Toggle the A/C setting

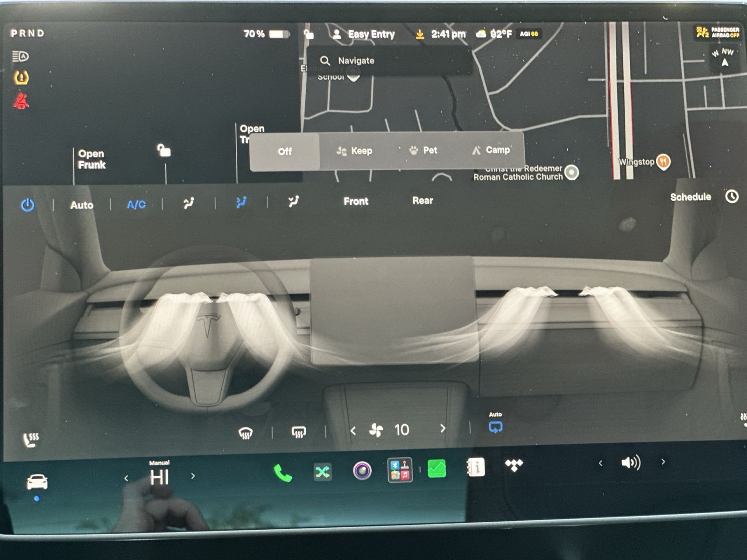coord(136,204)
